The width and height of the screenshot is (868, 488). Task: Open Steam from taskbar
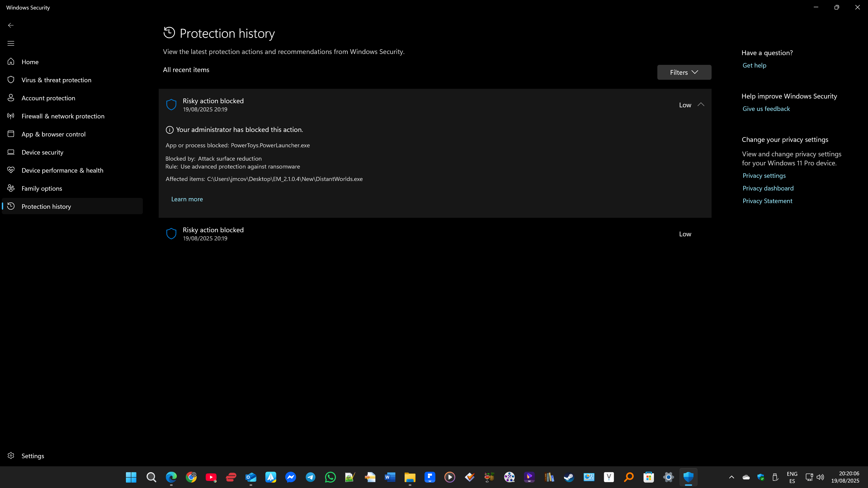click(x=569, y=477)
